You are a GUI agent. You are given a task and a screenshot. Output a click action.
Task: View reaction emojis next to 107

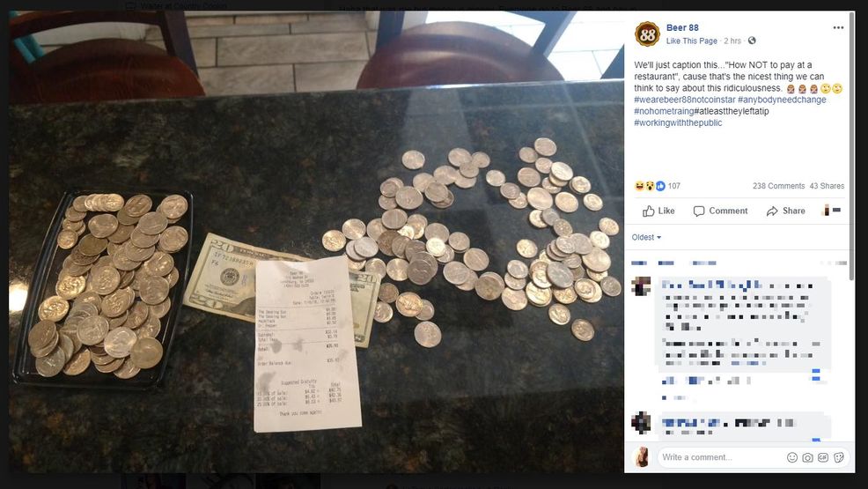(650, 186)
